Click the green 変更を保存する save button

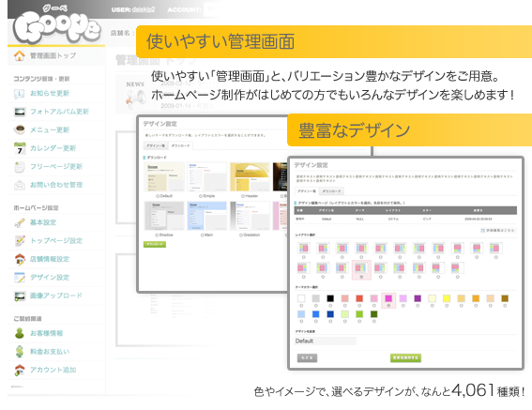click(405, 357)
